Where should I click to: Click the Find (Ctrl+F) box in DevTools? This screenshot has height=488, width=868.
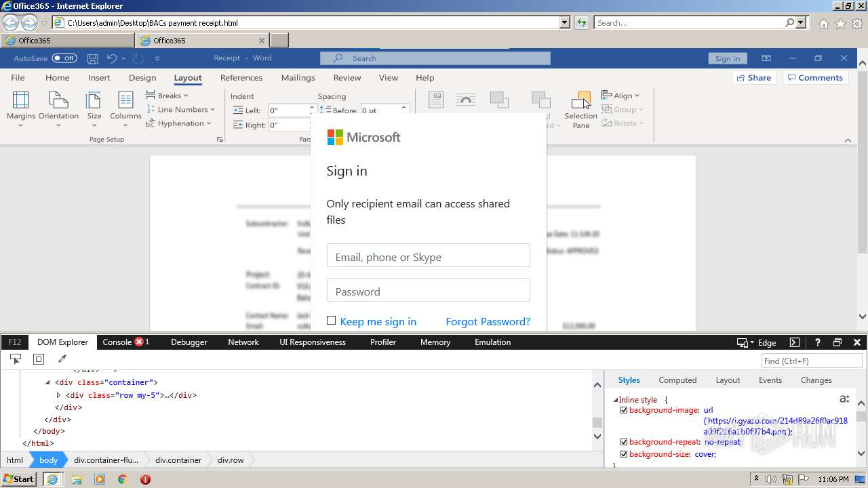click(812, 361)
